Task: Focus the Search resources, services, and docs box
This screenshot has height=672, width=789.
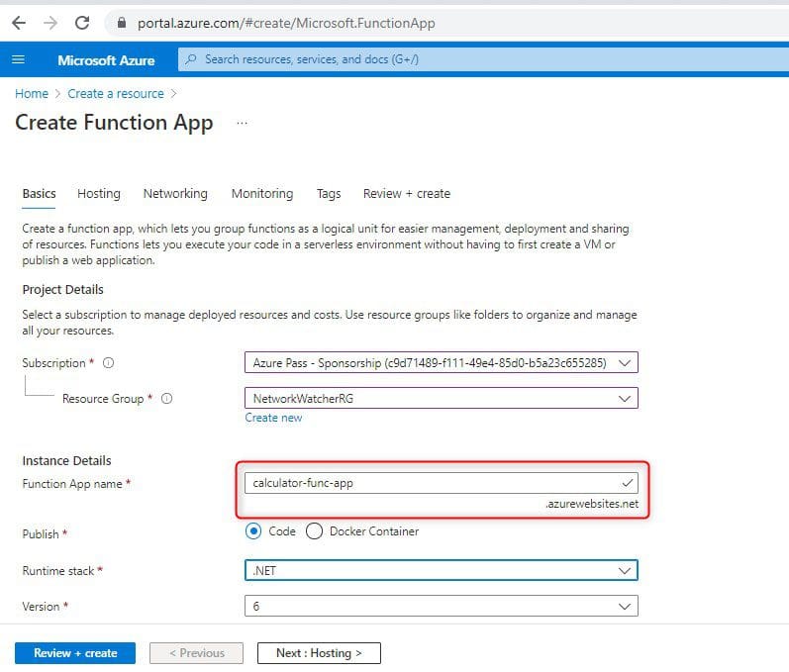Action: pyautogui.click(x=483, y=59)
